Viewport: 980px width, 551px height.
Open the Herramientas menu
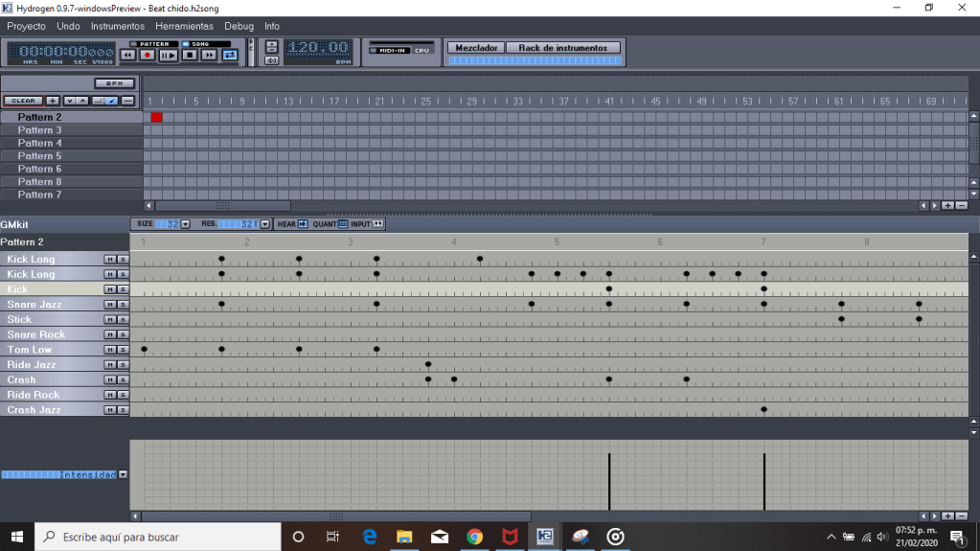(x=185, y=26)
